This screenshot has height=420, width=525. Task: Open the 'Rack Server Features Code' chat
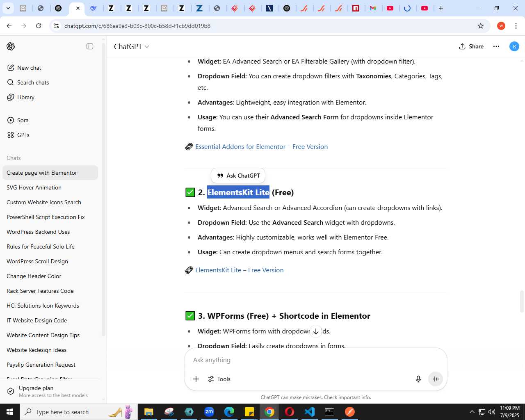click(x=50, y=291)
